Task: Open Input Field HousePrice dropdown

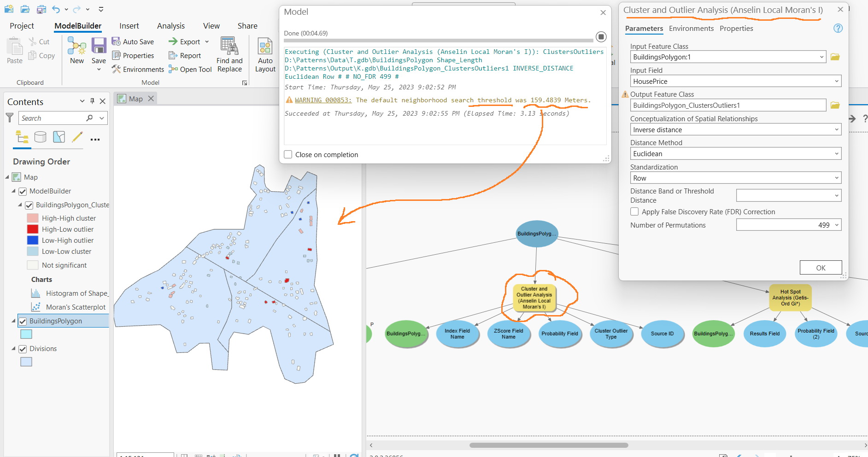Action: pos(837,82)
